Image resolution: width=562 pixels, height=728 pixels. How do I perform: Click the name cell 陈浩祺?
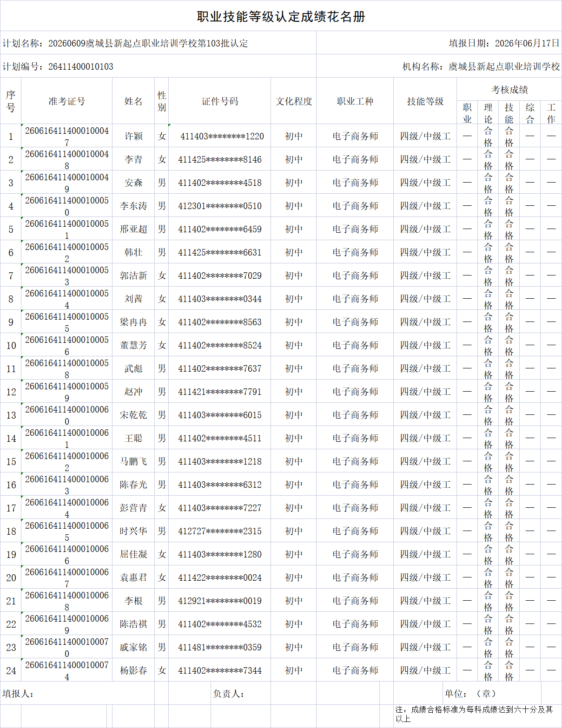pos(133,624)
